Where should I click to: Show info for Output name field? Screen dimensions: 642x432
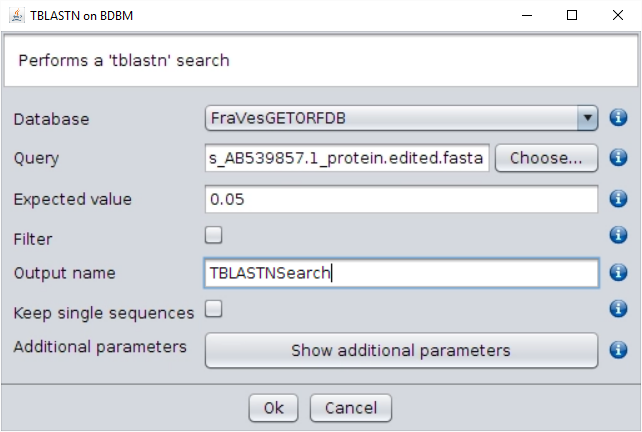[x=618, y=273]
